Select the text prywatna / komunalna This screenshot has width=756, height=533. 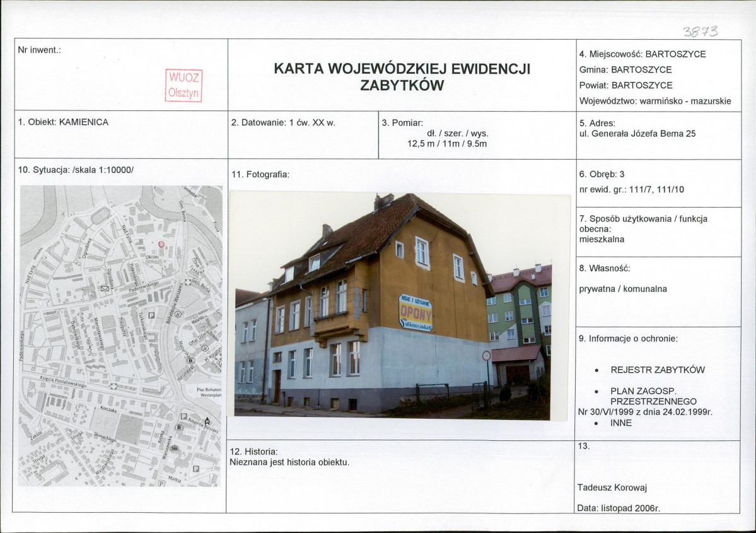tap(623, 289)
